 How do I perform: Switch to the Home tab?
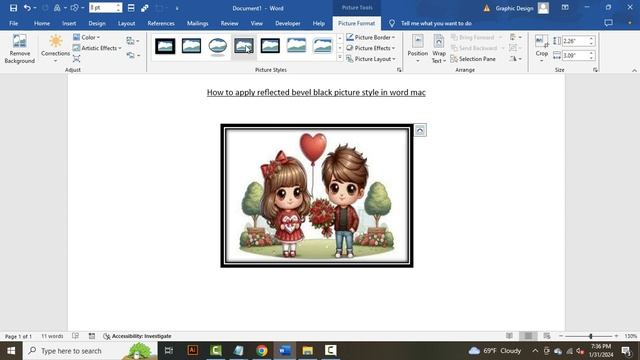[42, 23]
